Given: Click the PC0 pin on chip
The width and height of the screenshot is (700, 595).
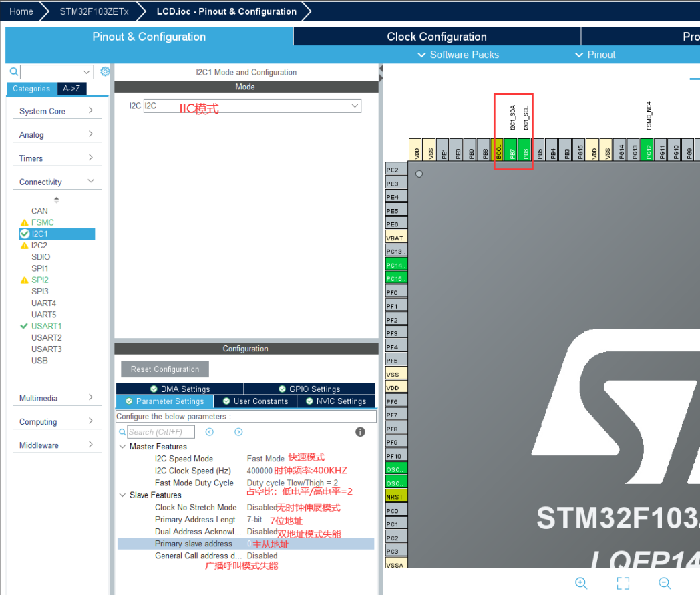Looking at the screenshot, I should pos(397,510).
